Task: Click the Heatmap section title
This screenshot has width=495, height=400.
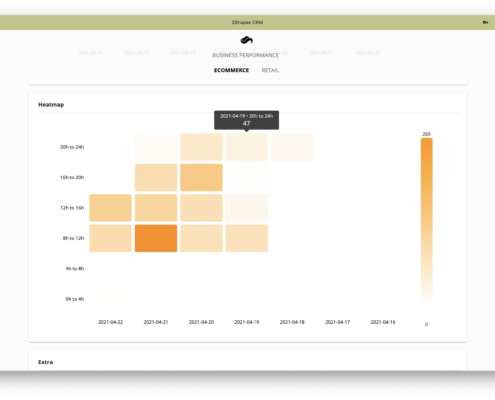Action: [51, 105]
